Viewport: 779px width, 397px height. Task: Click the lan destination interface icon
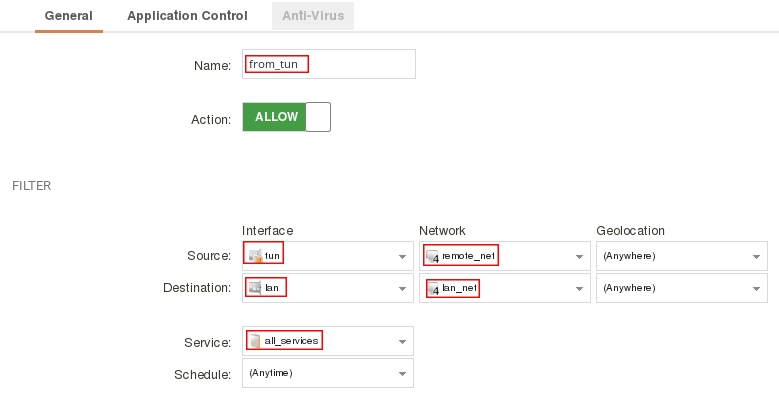pyautogui.click(x=255, y=288)
